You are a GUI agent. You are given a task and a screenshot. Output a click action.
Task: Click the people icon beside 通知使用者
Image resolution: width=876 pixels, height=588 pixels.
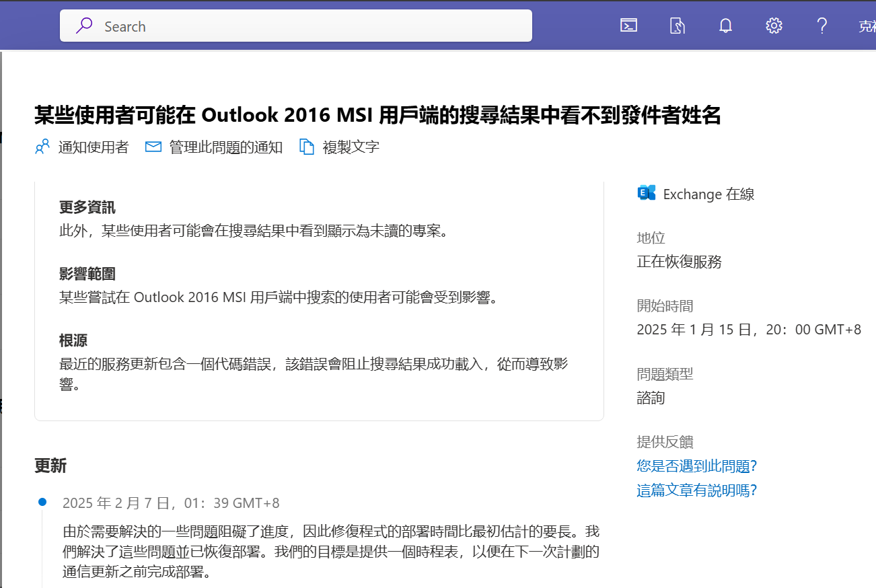[x=42, y=147]
